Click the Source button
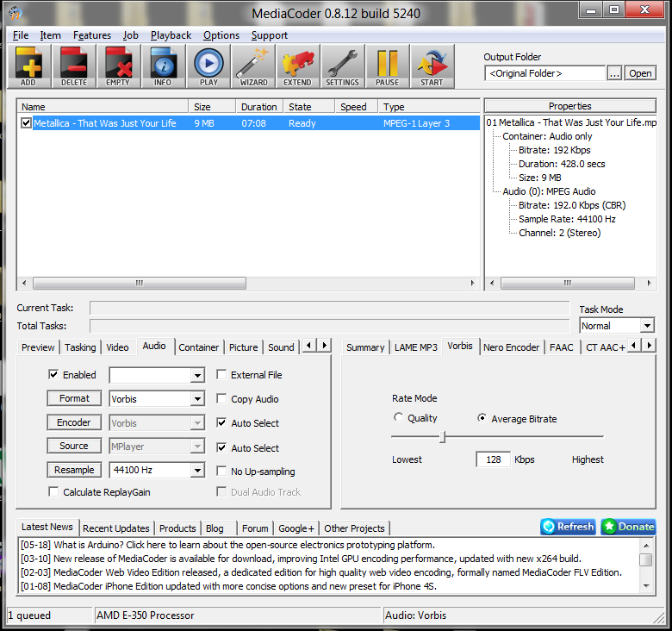Image resolution: width=672 pixels, height=631 pixels. click(74, 446)
